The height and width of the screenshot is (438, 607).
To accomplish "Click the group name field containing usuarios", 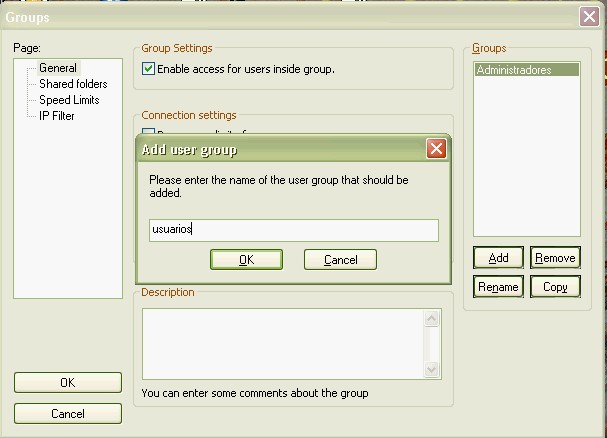I will [x=293, y=230].
